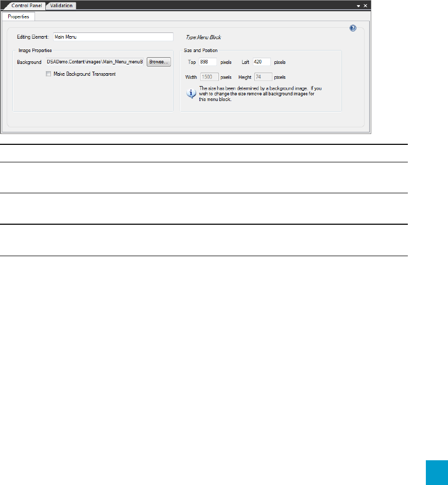This screenshot has width=448, height=485.
Task: Set the Left position field
Action: pyautogui.click(x=262, y=62)
